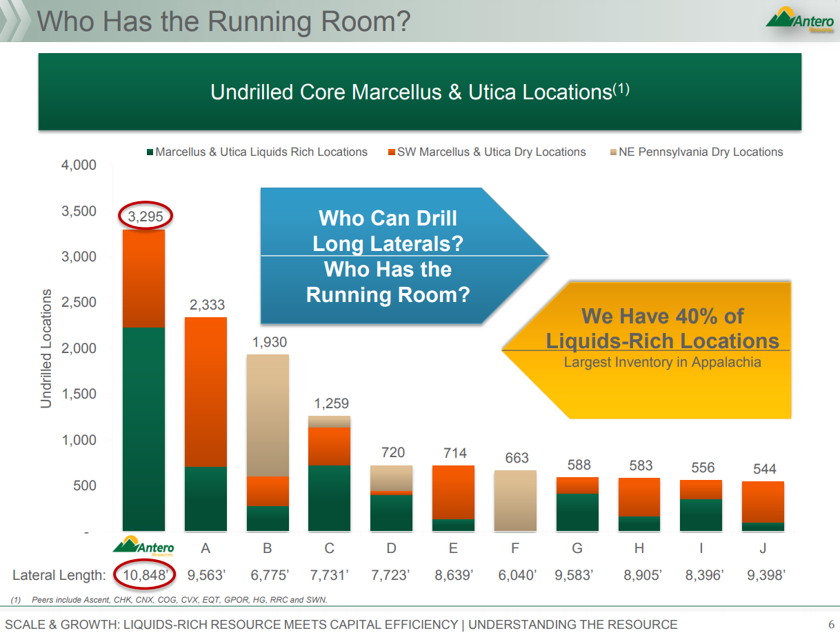
Task: Click the tan legend square for NE Pennsylvania Dry
Action: tap(613, 152)
